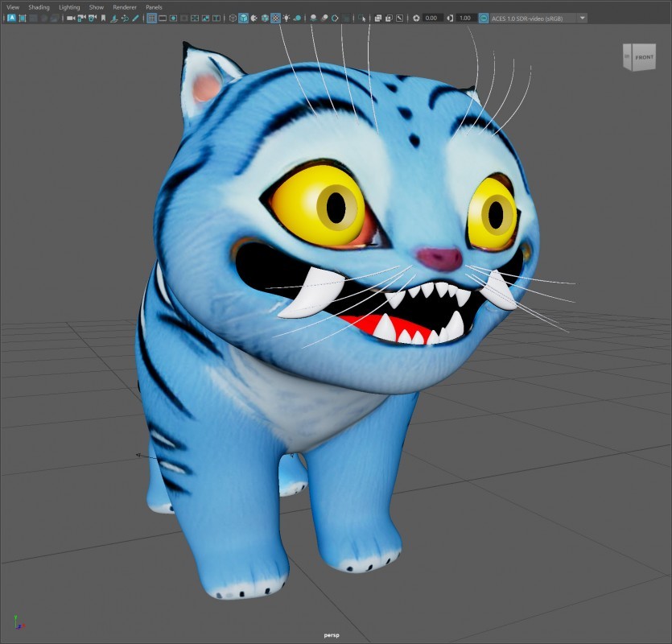Click the Gamma value field
This screenshot has width=672, height=644.
click(465, 18)
